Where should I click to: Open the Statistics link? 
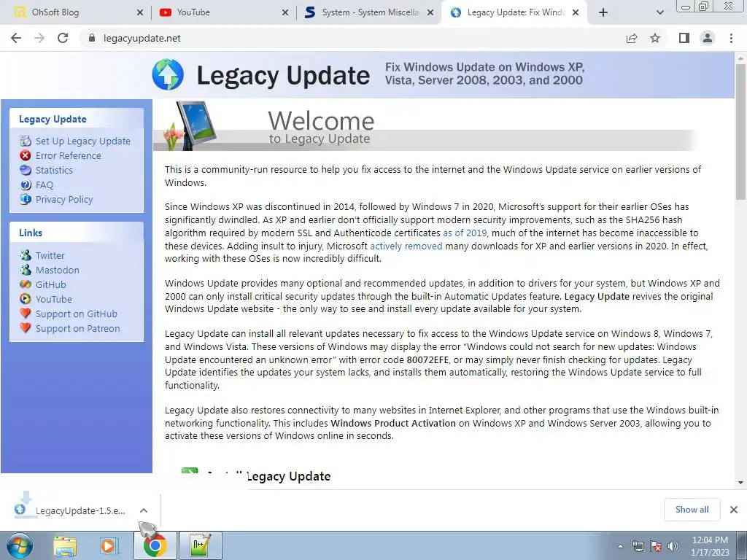(54, 170)
